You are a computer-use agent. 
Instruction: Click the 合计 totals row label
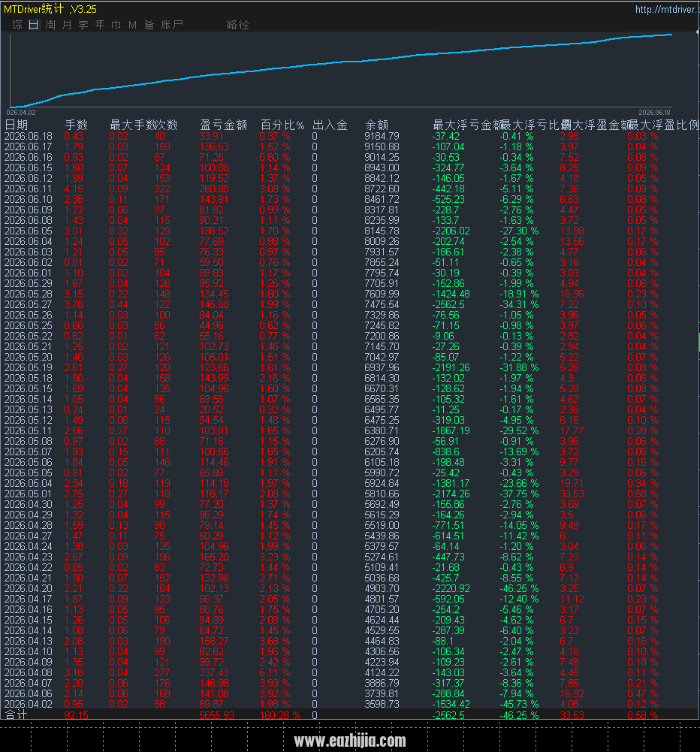point(17,714)
